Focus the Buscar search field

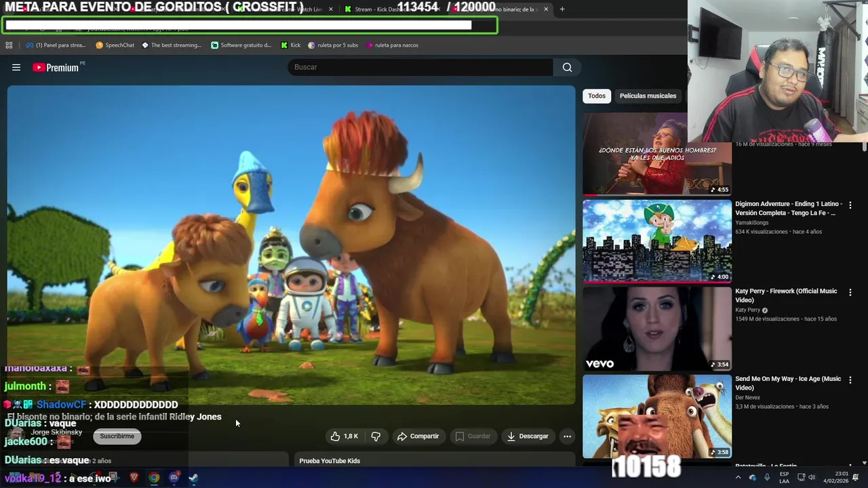click(x=420, y=67)
